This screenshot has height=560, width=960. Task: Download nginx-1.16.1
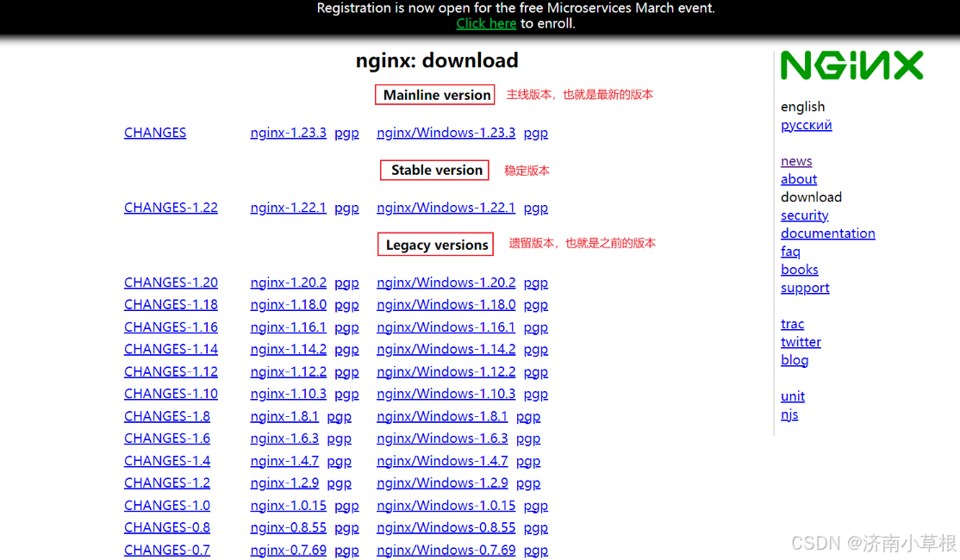[x=289, y=327]
